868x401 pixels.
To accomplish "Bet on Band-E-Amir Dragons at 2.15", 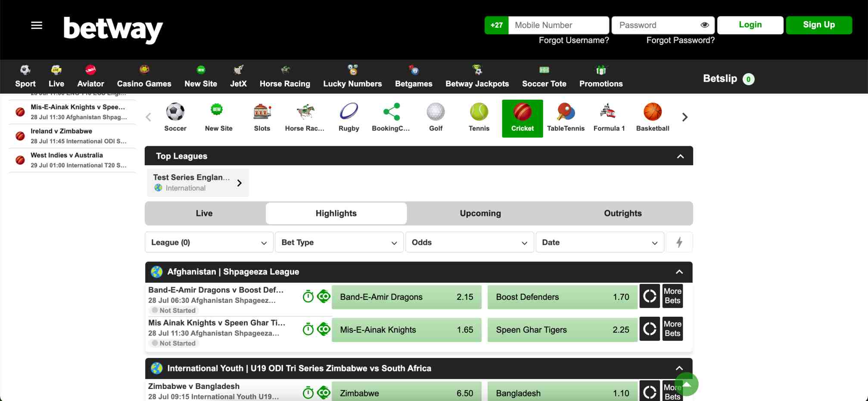I will pos(406,297).
